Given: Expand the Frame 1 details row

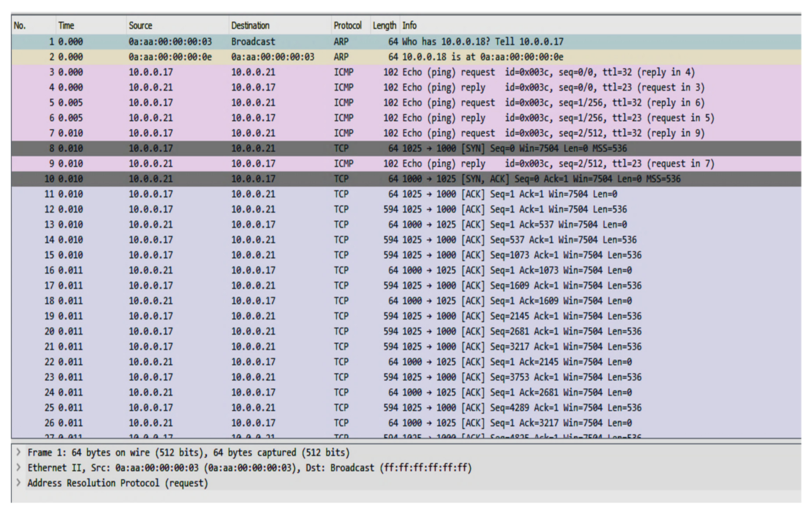Looking at the screenshot, I should tap(19, 452).
